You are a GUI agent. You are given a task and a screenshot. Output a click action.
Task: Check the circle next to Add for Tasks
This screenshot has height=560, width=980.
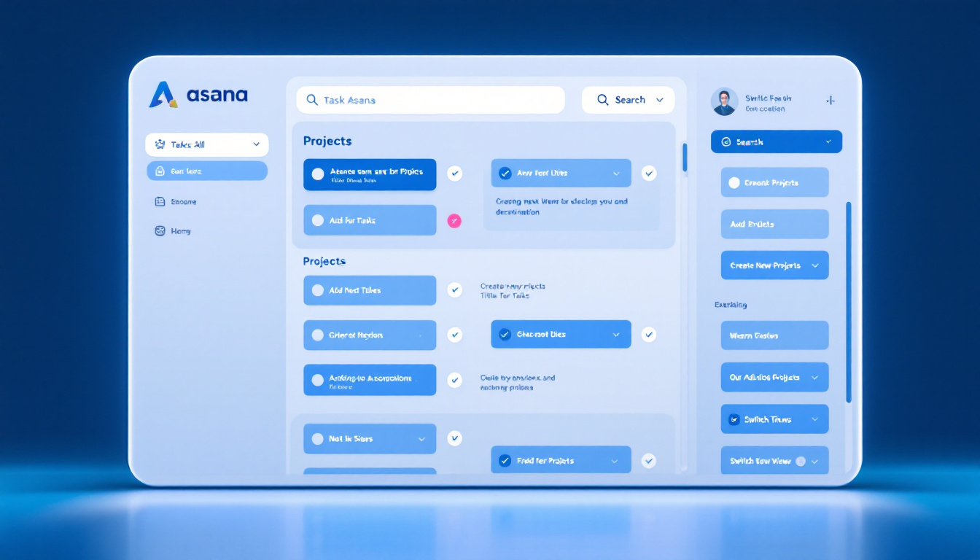317,220
